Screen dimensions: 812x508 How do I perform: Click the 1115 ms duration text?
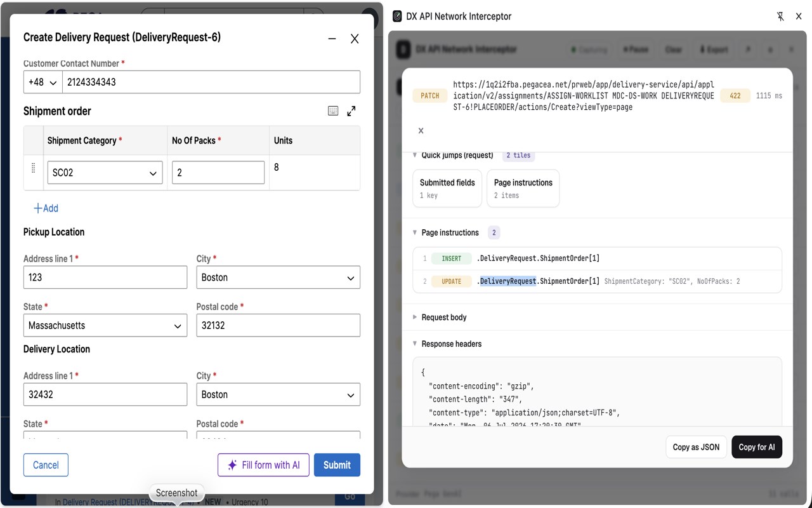tap(769, 96)
